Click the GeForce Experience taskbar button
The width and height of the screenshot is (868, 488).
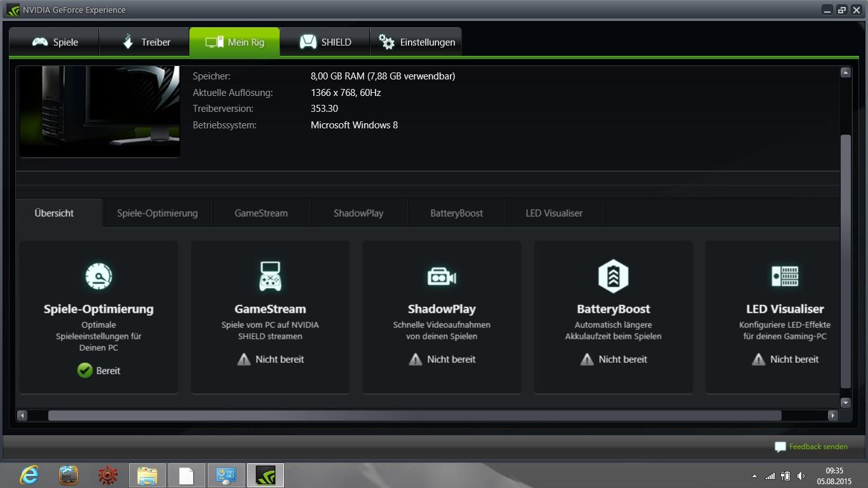[266, 475]
